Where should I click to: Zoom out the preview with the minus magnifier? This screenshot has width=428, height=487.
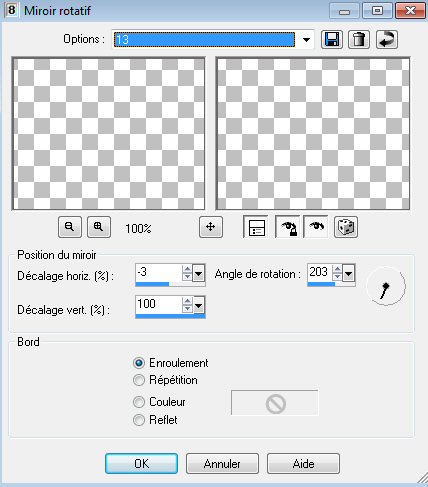70,227
